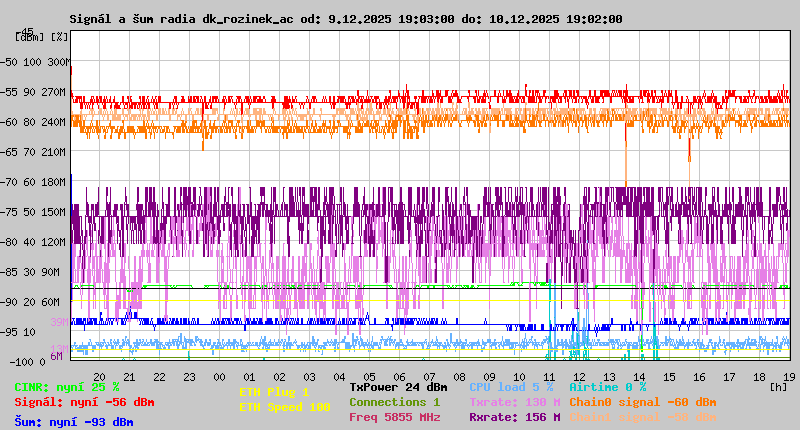Select the Freq 5855 MHz label
This screenshot has width=800, height=430.
click(394, 417)
